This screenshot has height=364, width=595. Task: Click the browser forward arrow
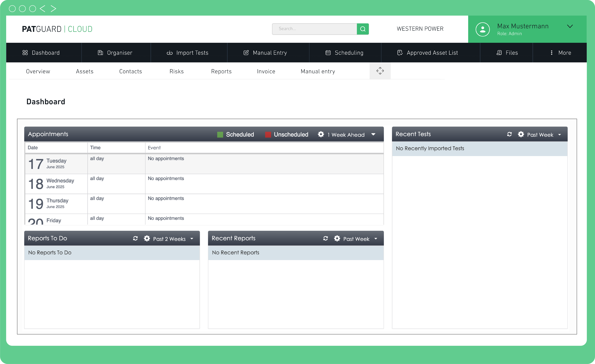point(53,9)
